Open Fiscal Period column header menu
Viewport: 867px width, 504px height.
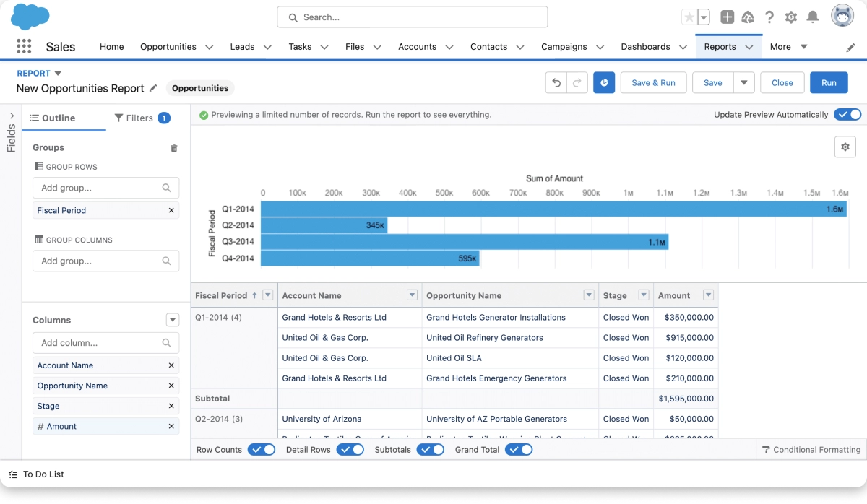(268, 295)
